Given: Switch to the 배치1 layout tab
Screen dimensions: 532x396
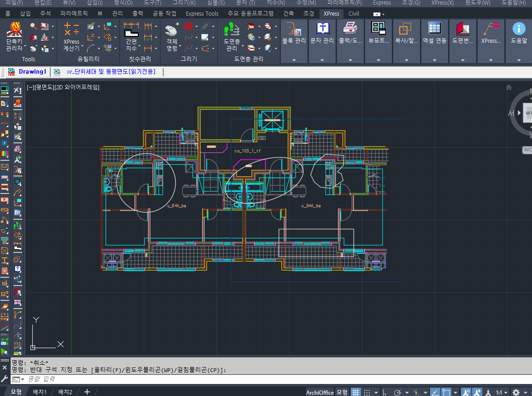Looking at the screenshot, I should click(x=40, y=392).
